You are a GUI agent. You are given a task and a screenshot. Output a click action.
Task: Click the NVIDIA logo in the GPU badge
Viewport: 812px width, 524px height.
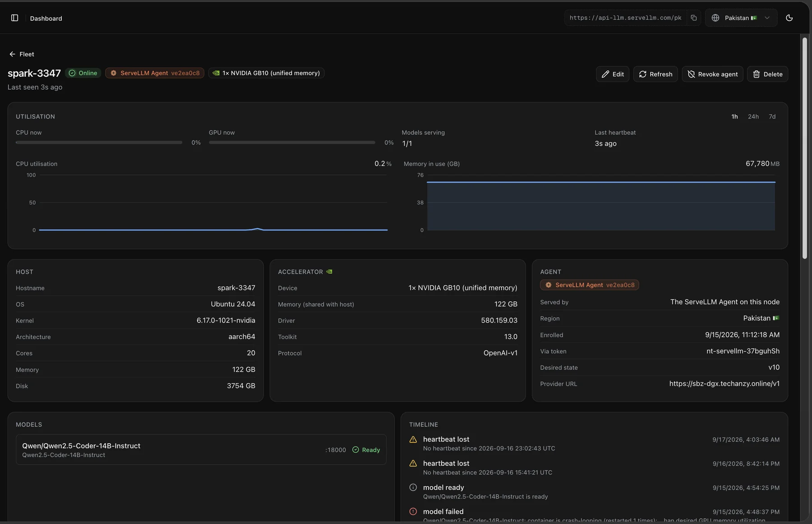pos(216,73)
